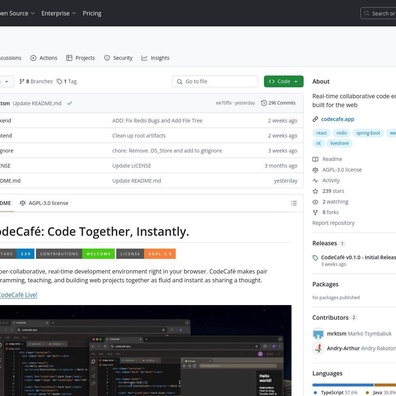Open the AGPL-3.0 license link in About
Image resolution: width=396 pixels, height=396 pixels.
pos(342,170)
